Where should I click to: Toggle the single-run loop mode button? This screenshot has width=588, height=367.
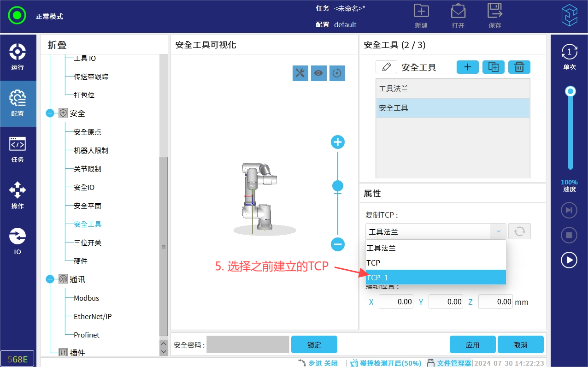(x=569, y=57)
